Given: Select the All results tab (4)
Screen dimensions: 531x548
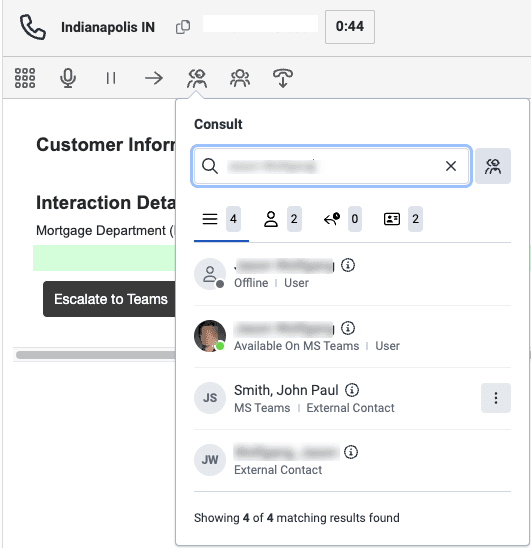Looking at the screenshot, I should pos(222,219).
